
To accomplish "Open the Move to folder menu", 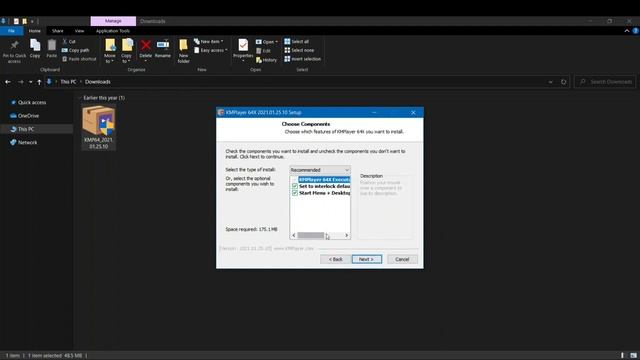I will tap(110, 51).
